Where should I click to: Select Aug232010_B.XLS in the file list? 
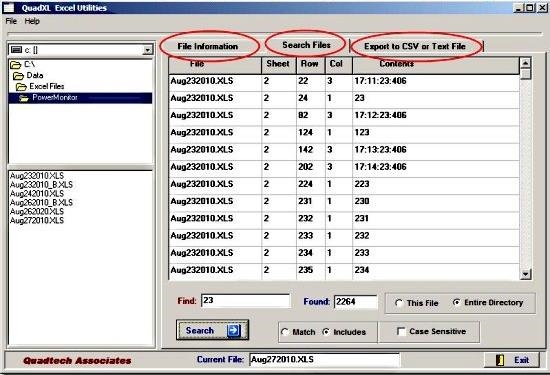click(x=41, y=185)
